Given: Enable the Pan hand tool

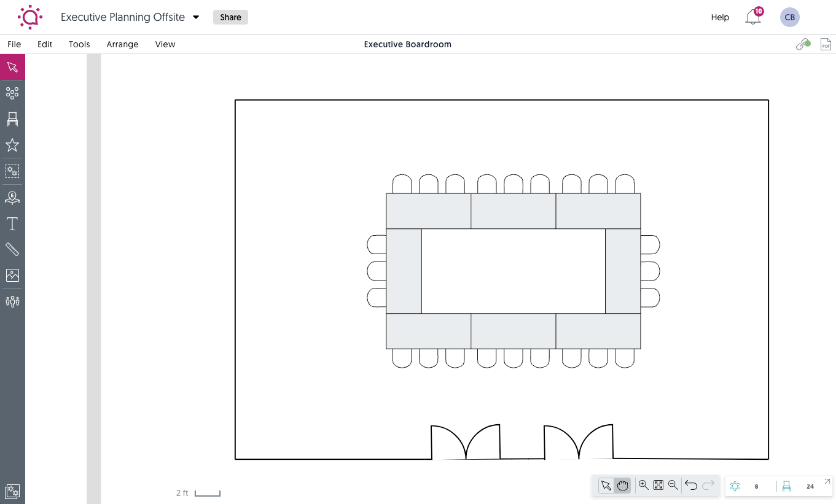Looking at the screenshot, I should point(622,485).
